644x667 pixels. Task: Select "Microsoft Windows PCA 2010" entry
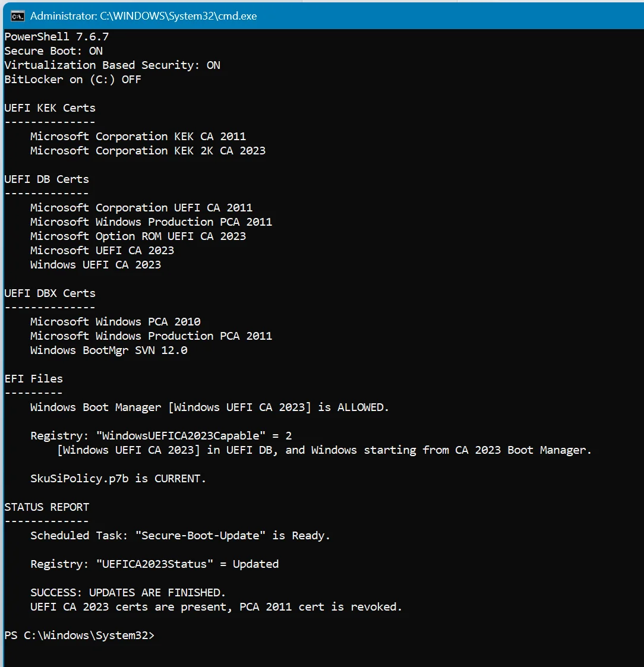pyautogui.click(x=115, y=321)
